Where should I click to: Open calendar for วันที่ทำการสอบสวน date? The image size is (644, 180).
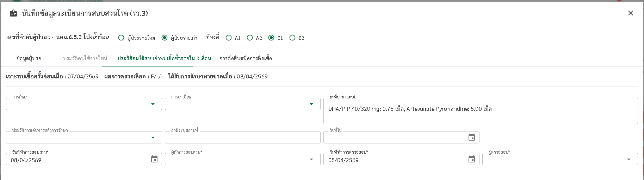[x=154, y=159]
